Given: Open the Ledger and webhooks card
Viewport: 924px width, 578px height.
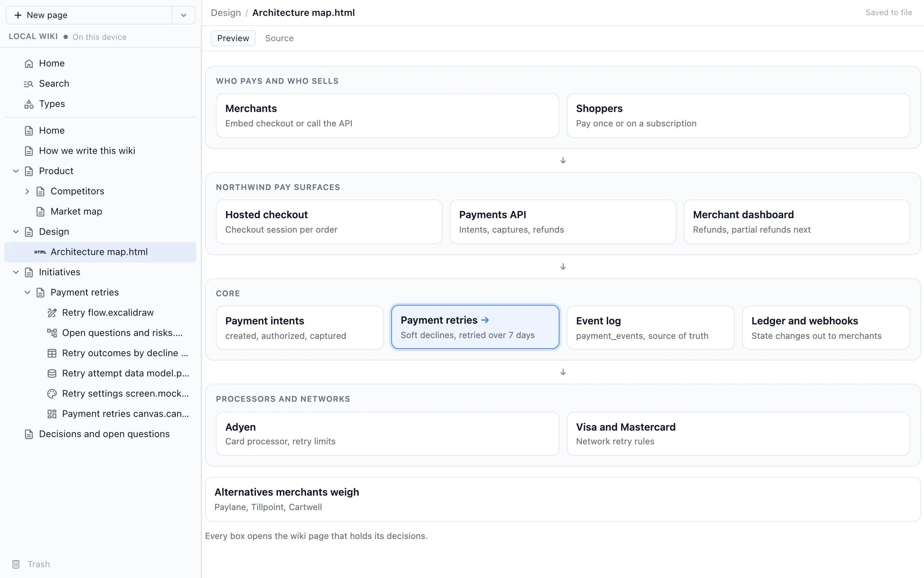Looking at the screenshot, I should [x=826, y=328].
